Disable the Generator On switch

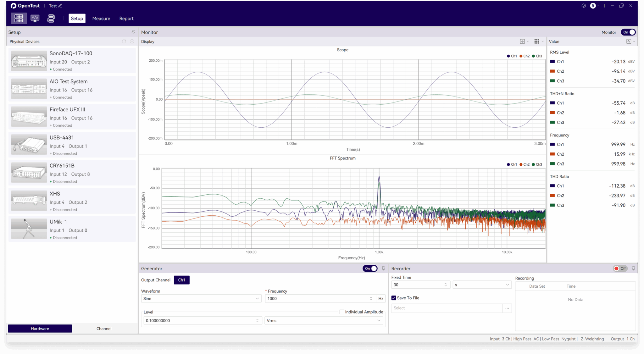click(x=370, y=268)
